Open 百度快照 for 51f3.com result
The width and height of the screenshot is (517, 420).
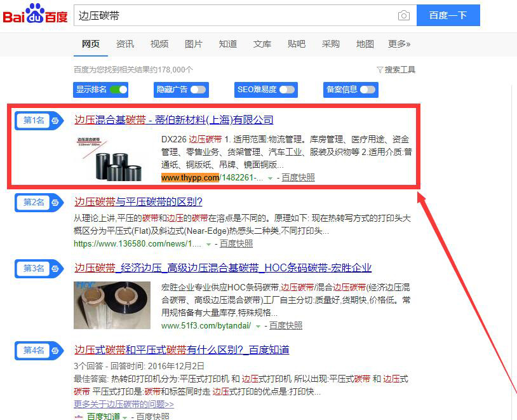(x=286, y=325)
